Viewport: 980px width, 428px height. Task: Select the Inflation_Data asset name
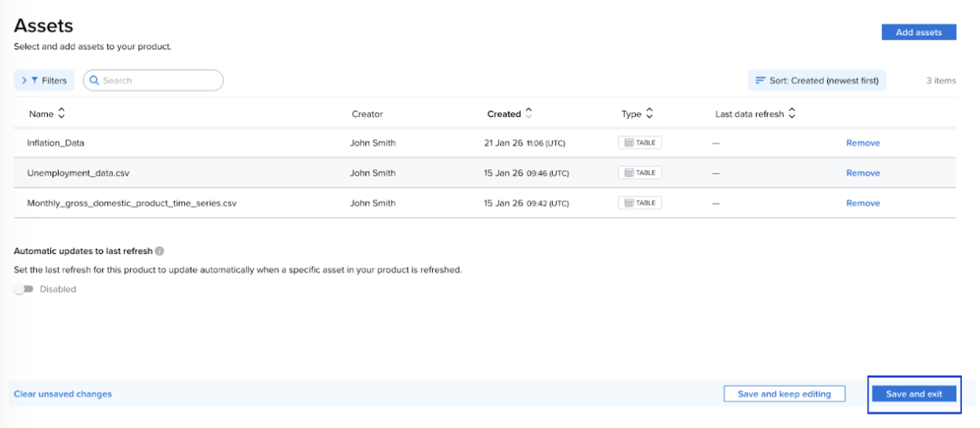pyautogui.click(x=56, y=143)
